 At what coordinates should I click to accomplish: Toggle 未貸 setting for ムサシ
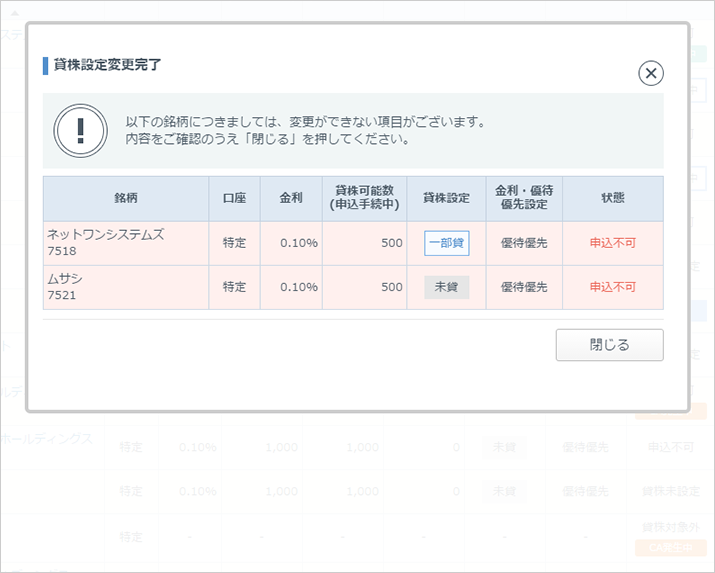coord(446,287)
